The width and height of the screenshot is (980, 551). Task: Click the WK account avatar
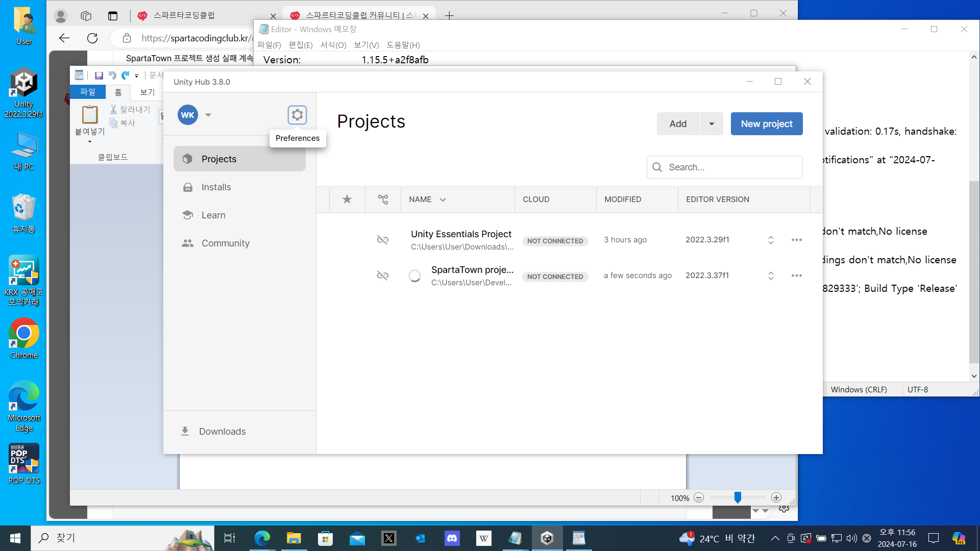point(188,115)
